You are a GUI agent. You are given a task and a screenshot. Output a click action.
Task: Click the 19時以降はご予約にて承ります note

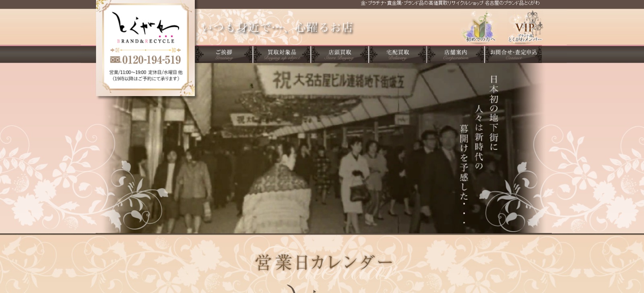click(146, 79)
